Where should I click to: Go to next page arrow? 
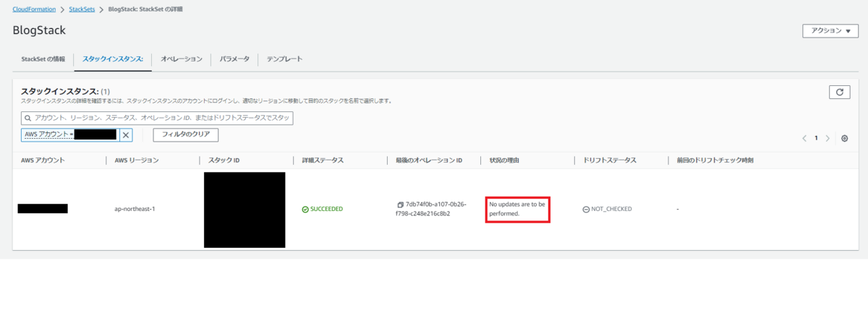pos(827,138)
